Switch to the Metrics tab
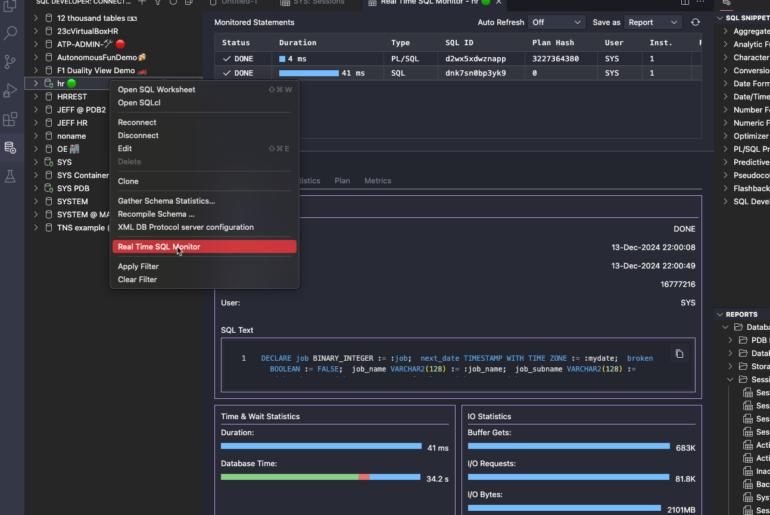The width and height of the screenshot is (770, 515). pyautogui.click(x=377, y=181)
